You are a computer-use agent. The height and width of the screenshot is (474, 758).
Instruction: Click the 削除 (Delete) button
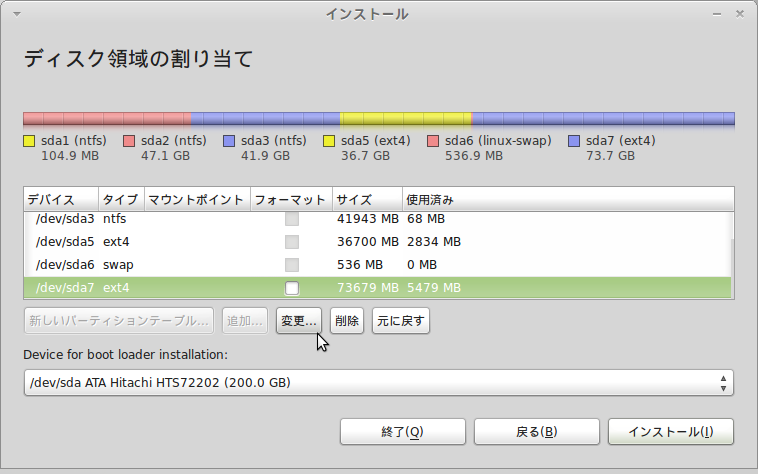[347, 321]
